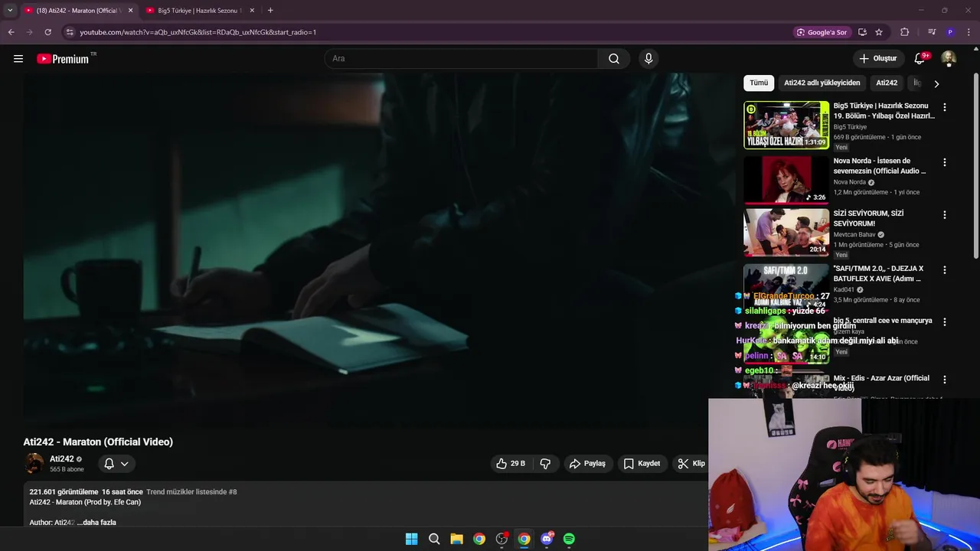Viewport: 980px width, 551px height.
Task: Open OBS Studio from taskbar
Action: click(501, 539)
